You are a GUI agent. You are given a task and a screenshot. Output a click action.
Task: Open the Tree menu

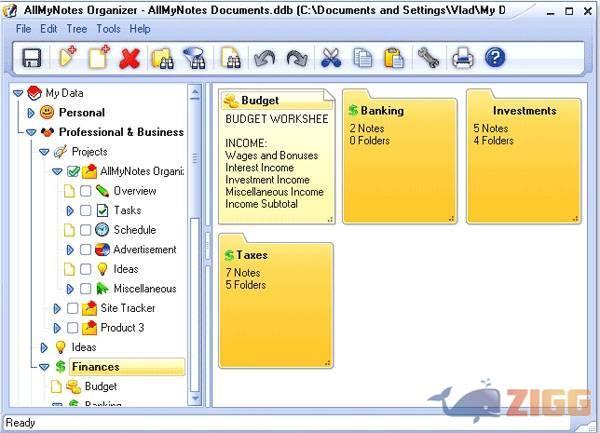tap(76, 29)
